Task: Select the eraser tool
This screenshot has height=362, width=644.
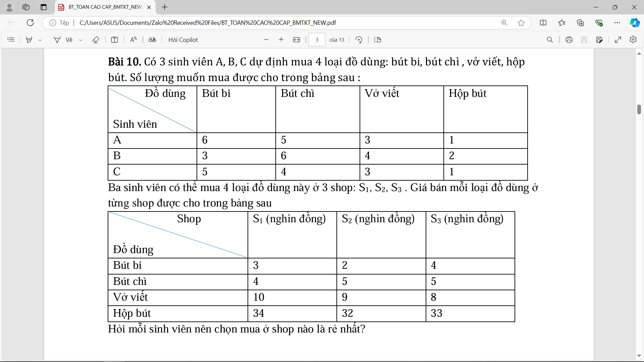Action: pos(96,40)
